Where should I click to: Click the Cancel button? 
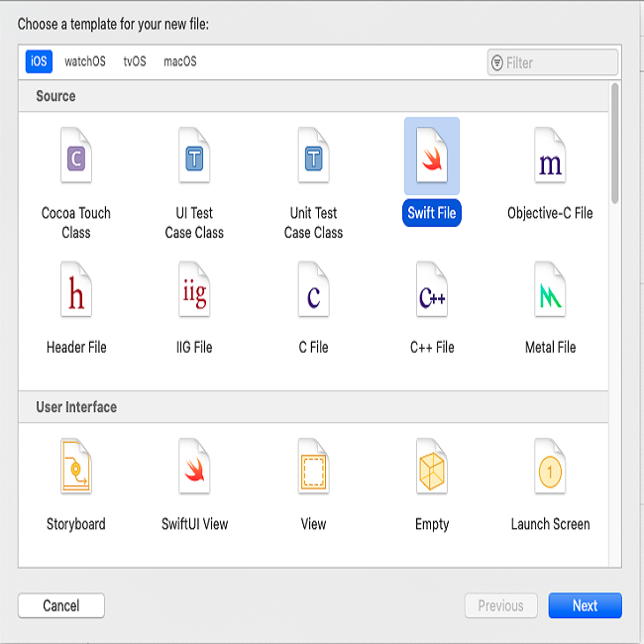[61, 605]
